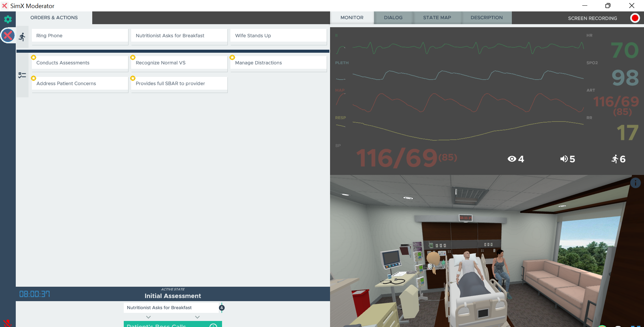
Task: Click the info icon on 3D view
Action: click(x=635, y=183)
